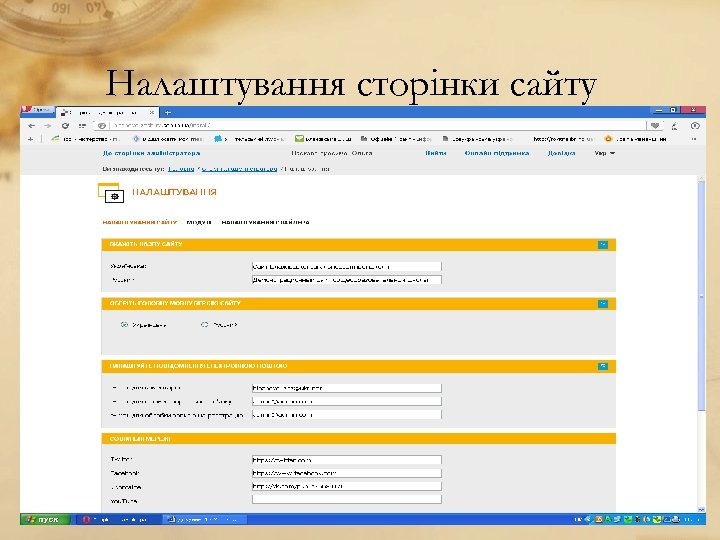
Task: Click the second email address field
Action: (347, 401)
